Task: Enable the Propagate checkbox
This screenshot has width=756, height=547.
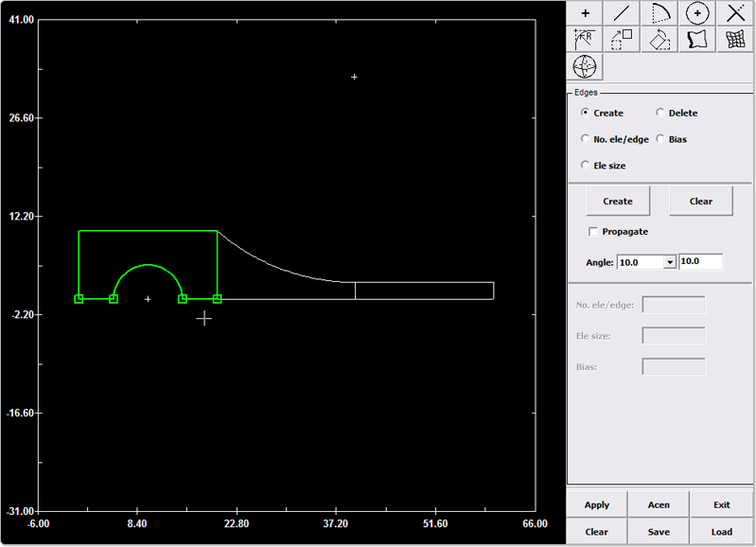Action: (593, 232)
